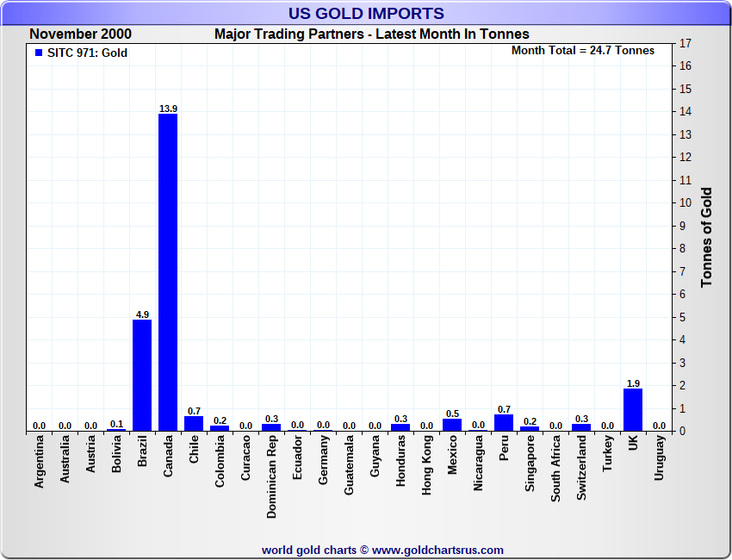732x560 pixels.
Task: Click the blue SITC 971 Gold legend swatch
Action: point(39,53)
